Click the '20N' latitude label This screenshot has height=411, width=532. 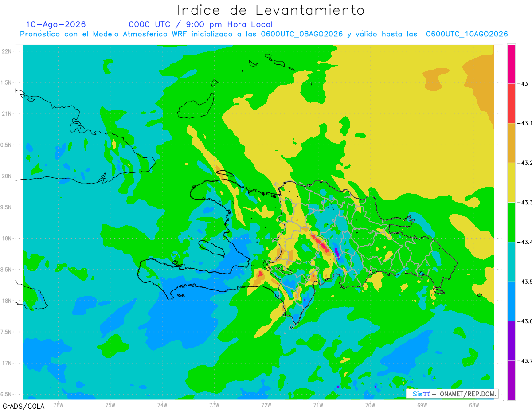pos(7,176)
